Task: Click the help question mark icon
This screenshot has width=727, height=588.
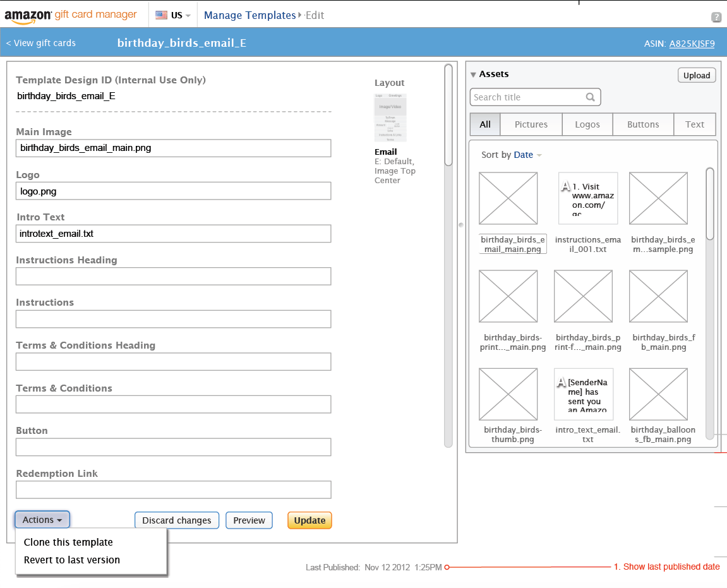Action: coord(716,18)
